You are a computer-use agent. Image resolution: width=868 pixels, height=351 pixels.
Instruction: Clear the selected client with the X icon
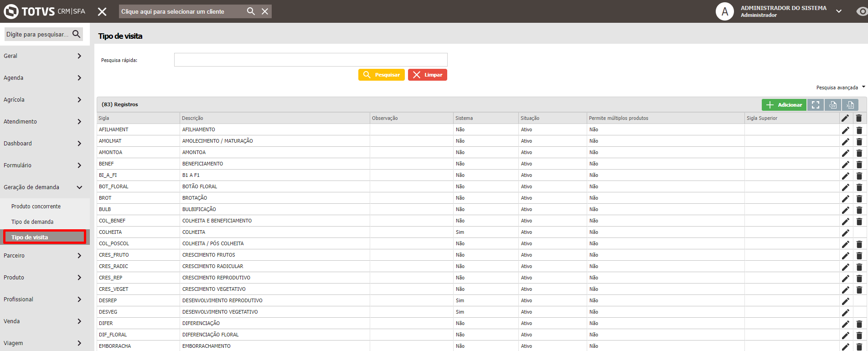coord(265,11)
